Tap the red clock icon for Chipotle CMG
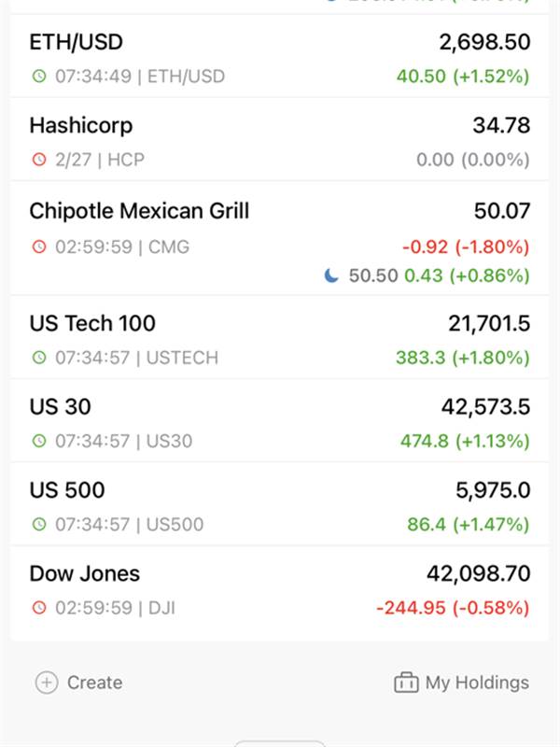 [39, 247]
